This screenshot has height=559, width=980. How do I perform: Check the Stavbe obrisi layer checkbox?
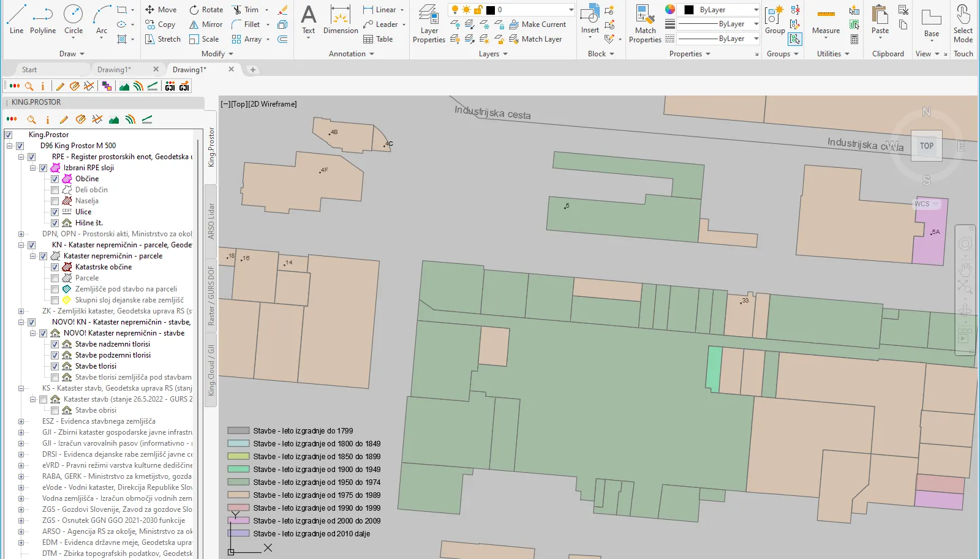(55, 410)
